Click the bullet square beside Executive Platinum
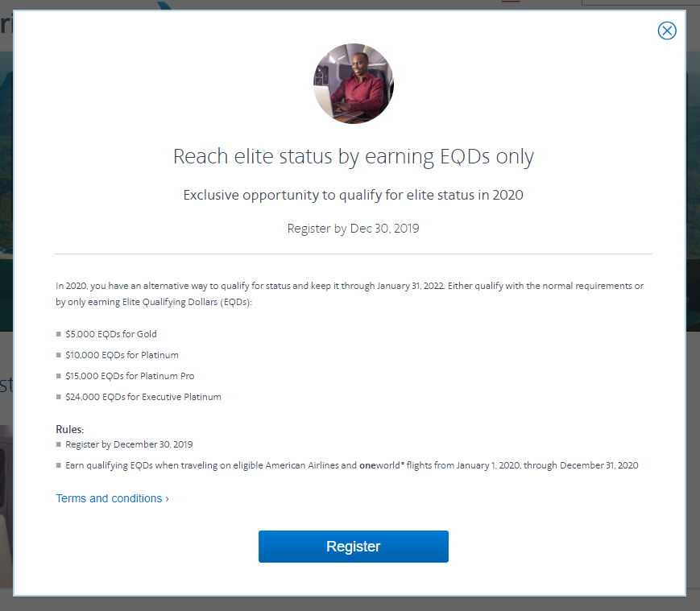The image size is (700, 611). (59, 397)
